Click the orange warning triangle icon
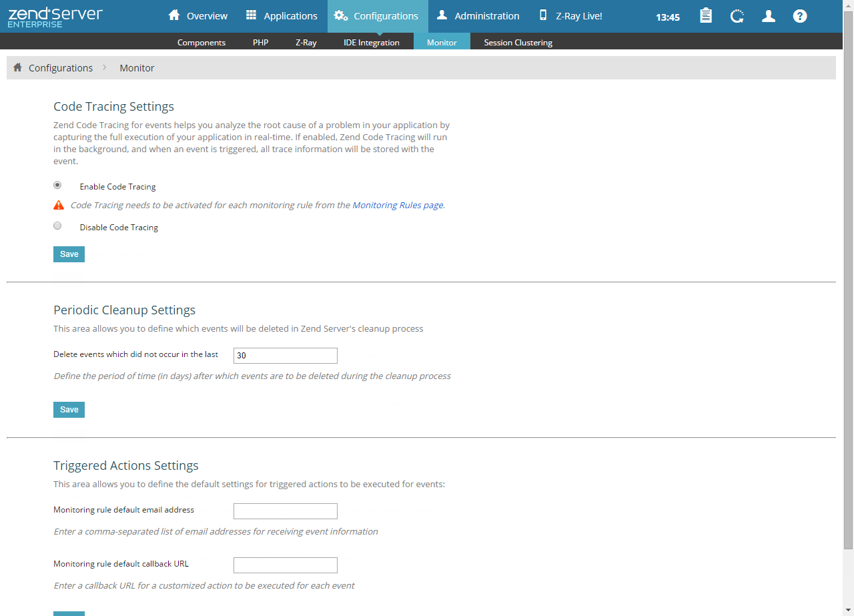Viewport: 854px width, 616px height. point(59,206)
